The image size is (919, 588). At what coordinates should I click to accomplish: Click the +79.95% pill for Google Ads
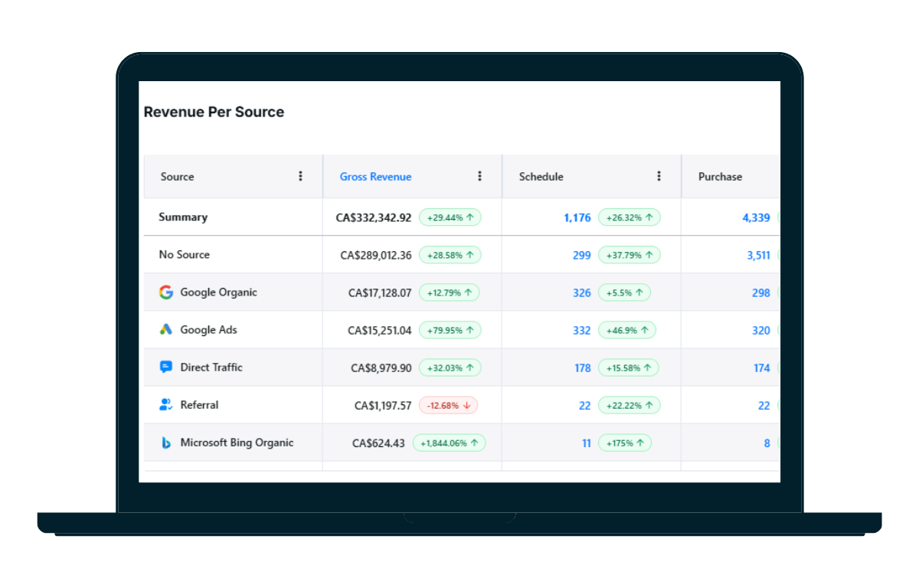450,329
